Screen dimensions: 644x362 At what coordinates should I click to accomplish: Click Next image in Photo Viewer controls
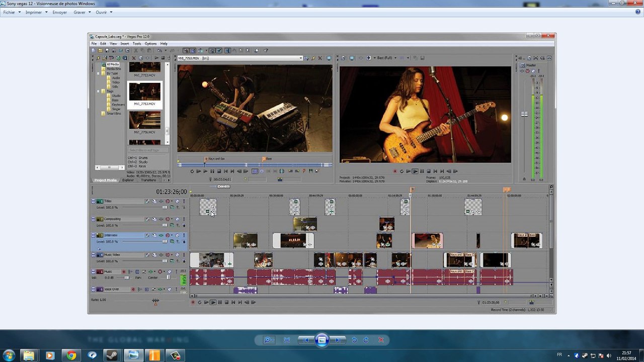point(339,340)
